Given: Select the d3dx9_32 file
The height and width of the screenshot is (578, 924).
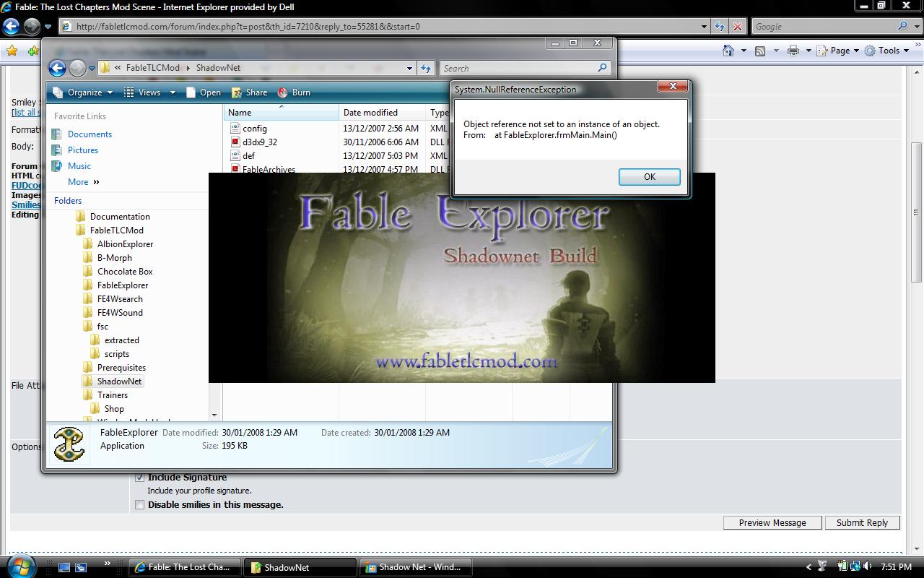Looking at the screenshot, I should click(259, 142).
